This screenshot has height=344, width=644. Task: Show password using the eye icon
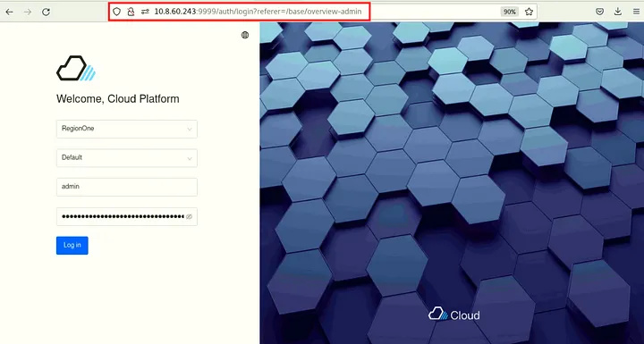[x=189, y=217]
